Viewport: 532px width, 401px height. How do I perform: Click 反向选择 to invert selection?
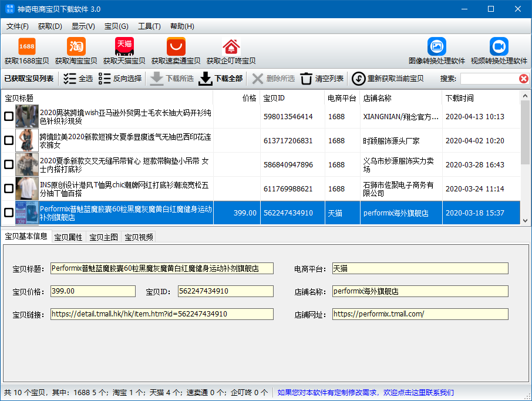pyautogui.click(x=120, y=79)
